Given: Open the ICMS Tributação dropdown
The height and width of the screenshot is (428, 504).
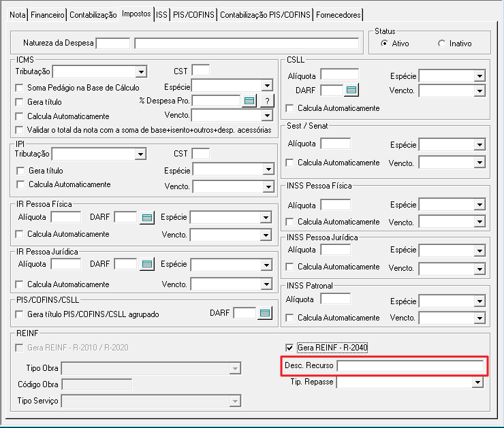Looking at the screenshot, I should point(141,72).
